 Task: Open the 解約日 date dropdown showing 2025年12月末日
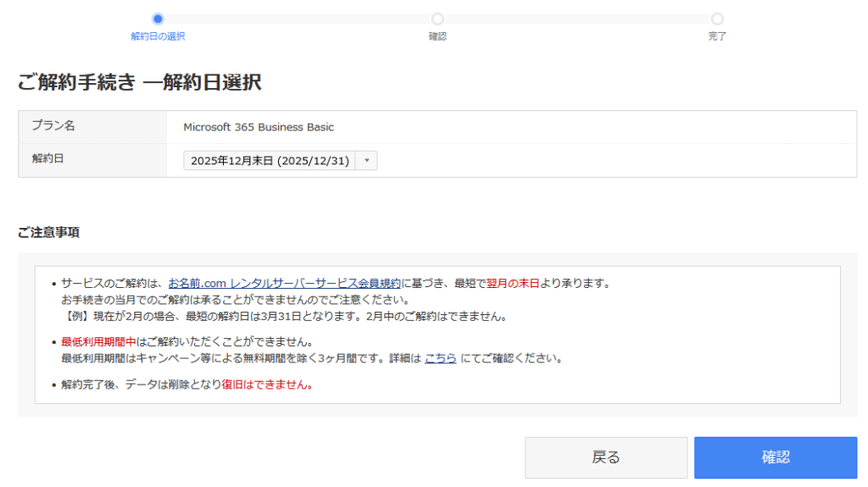(270, 161)
